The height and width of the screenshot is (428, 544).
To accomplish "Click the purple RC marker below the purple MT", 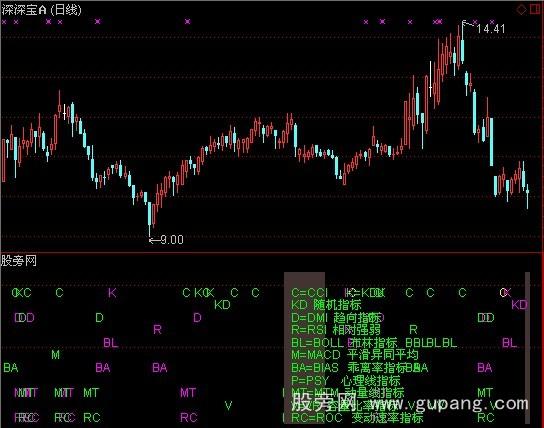I will [x=188, y=417].
